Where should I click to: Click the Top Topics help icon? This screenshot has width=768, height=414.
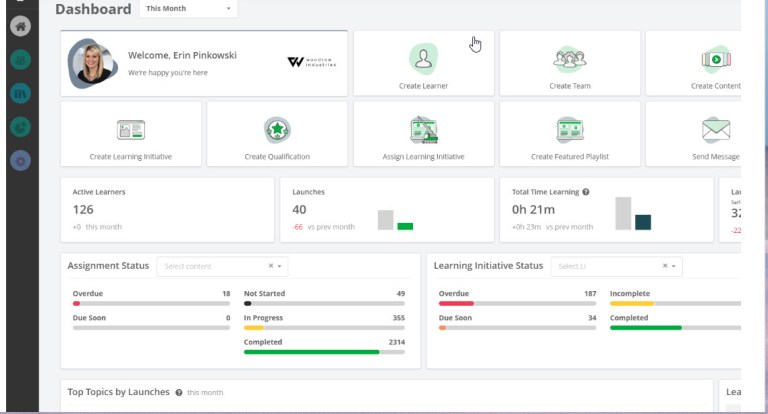[x=179, y=393]
